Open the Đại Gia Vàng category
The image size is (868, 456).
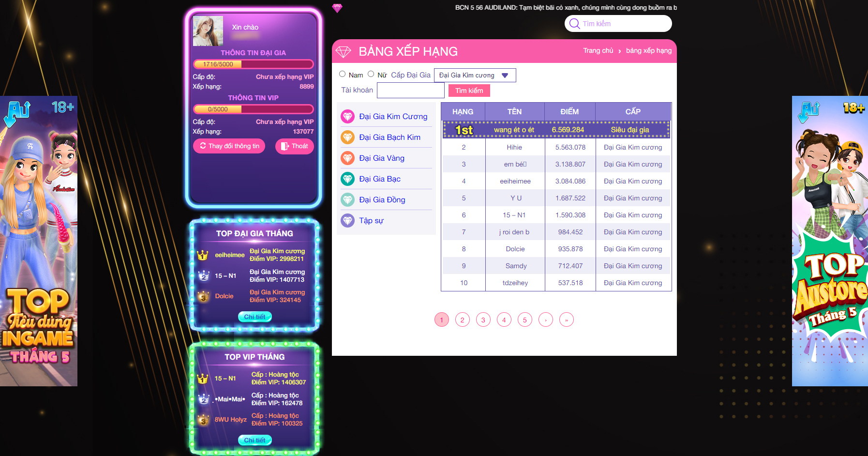tap(382, 158)
